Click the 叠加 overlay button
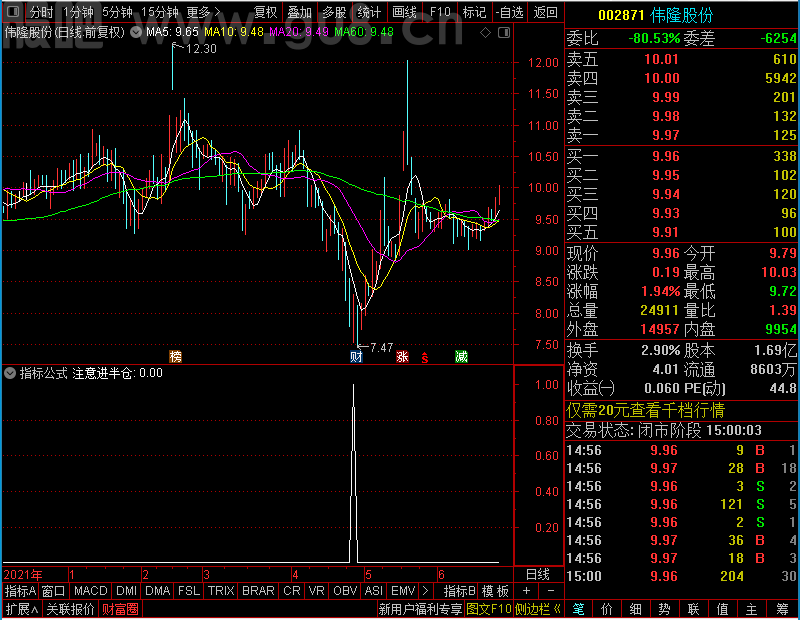The image size is (800, 620). click(x=299, y=12)
